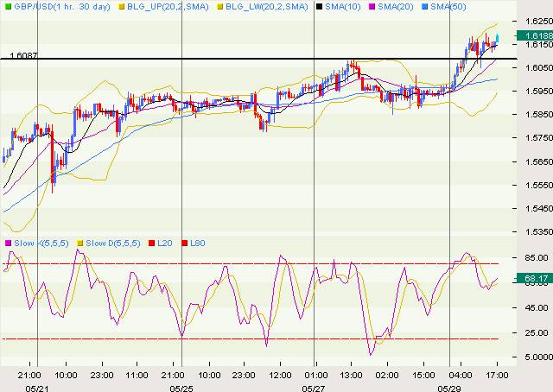Click the 05/25 date label
The width and height of the screenshot is (553, 392).
(x=181, y=389)
